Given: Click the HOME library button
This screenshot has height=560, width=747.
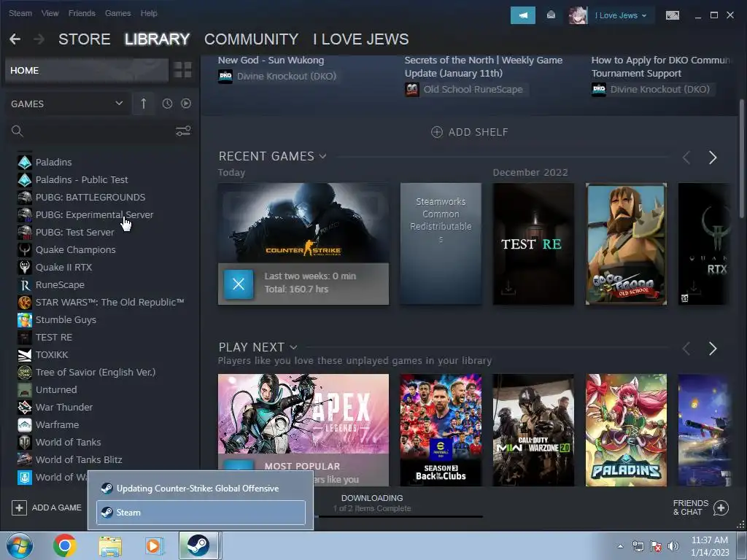Looking at the screenshot, I should pyautogui.click(x=87, y=70).
